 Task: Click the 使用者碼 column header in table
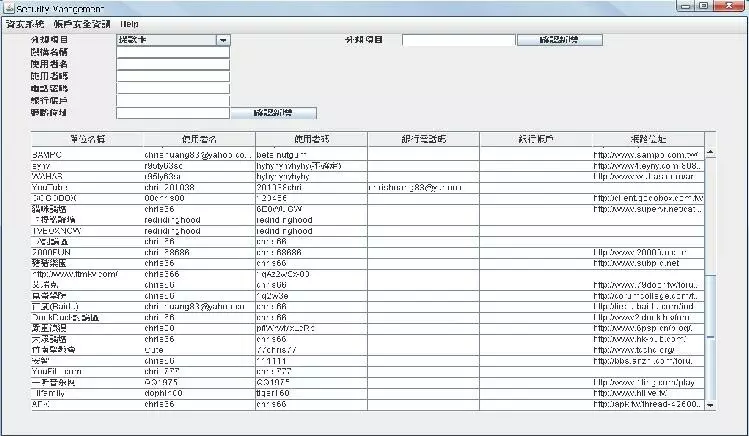coord(311,139)
